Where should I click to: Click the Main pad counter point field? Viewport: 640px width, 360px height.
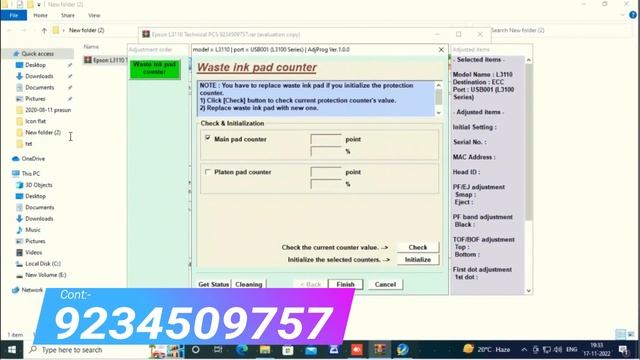tap(326, 139)
